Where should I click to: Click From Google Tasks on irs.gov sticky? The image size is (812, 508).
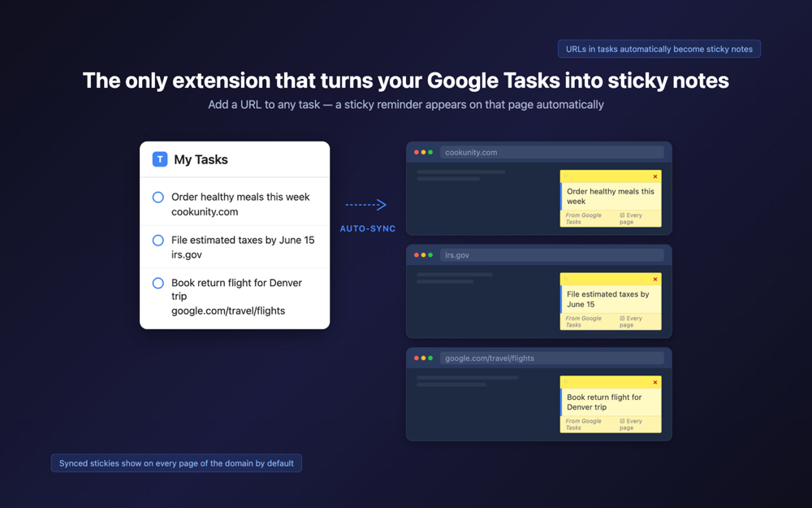583,321
